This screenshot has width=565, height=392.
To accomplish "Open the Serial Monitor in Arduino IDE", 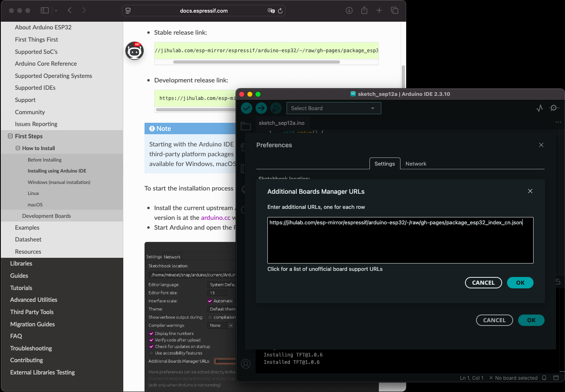I will [554, 108].
